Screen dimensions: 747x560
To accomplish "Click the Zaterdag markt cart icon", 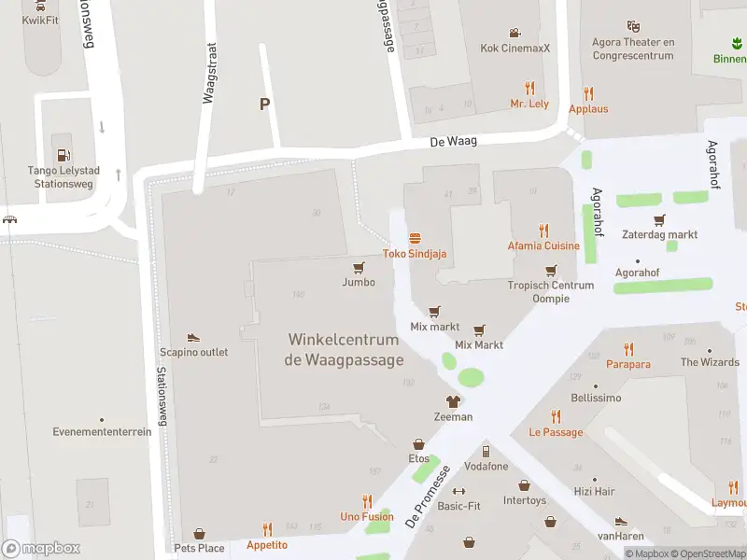I will 659,220.
